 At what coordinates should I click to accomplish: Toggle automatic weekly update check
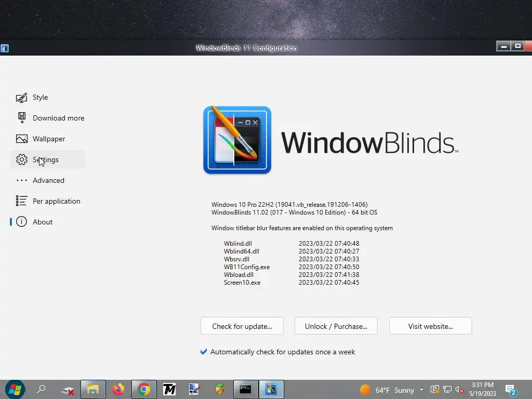coord(277,352)
